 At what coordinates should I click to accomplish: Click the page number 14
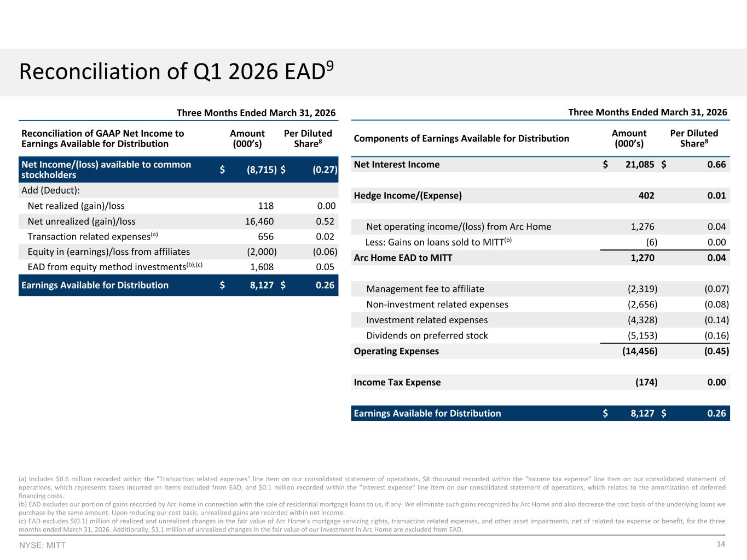click(721, 544)
